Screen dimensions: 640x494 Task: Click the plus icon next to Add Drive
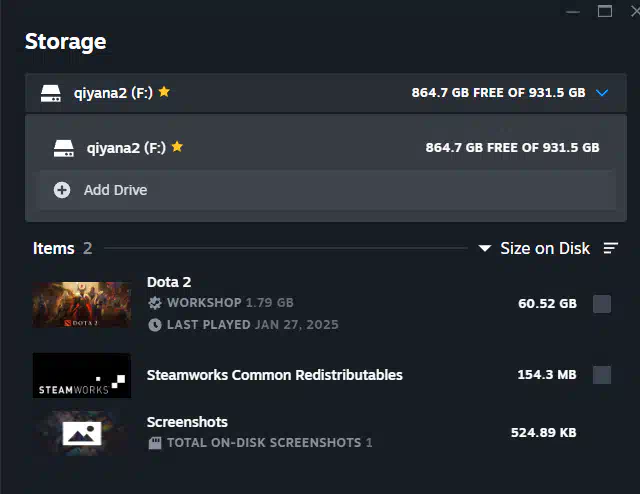pyautogui.click(x=62, y=190)
